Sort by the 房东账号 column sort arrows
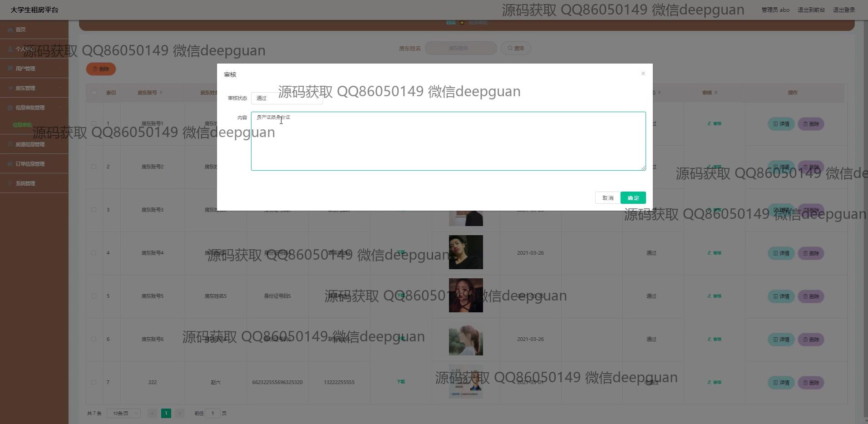 (x=161, y=93)
